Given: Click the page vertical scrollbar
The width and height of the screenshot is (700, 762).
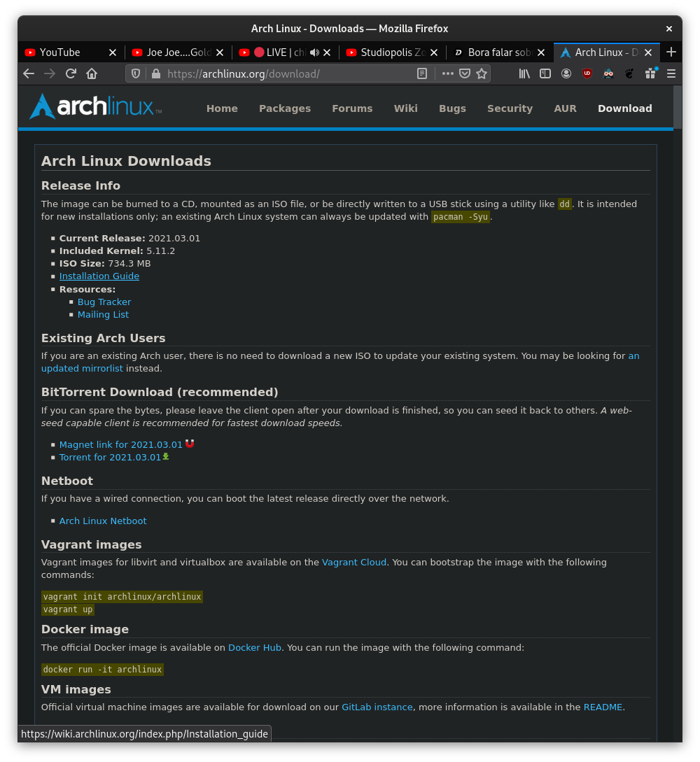Looking at the screenshot, I should click(678, 107).
